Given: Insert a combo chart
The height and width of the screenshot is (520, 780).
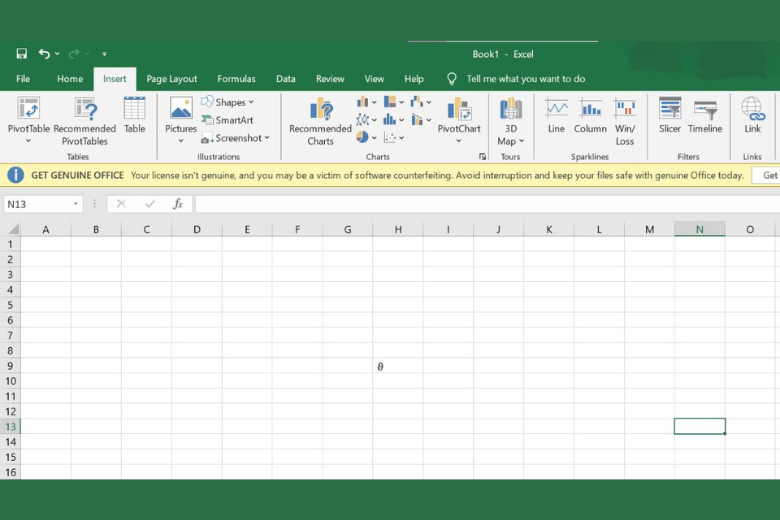Looking at the screenshot, I should click(x=420, y=120).
